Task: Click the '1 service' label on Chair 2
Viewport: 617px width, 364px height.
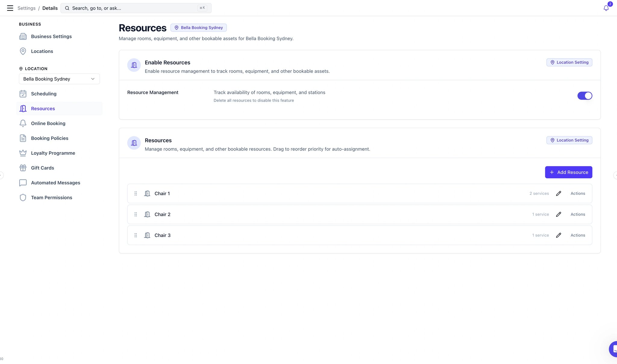Action: coord(540,214)
